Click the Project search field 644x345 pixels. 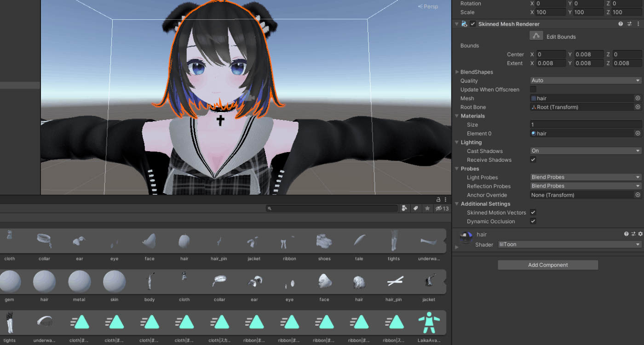[x=332, y=208]
